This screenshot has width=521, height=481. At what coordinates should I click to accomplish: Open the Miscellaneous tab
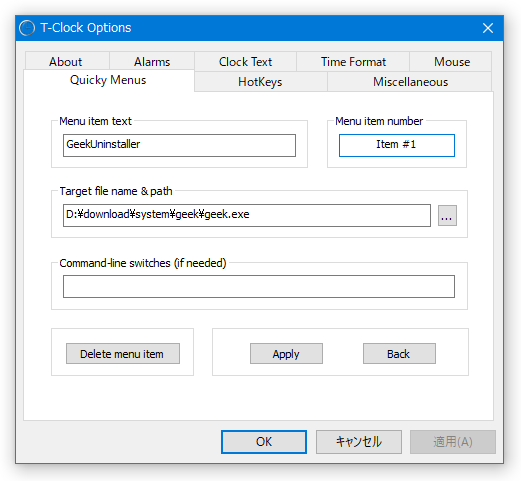coord(410,82)
